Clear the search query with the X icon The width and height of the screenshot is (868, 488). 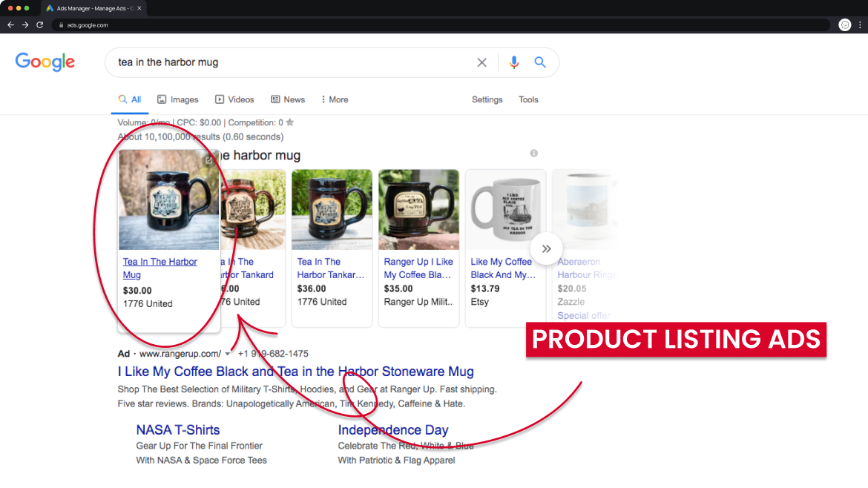click(x=481, y=62)
